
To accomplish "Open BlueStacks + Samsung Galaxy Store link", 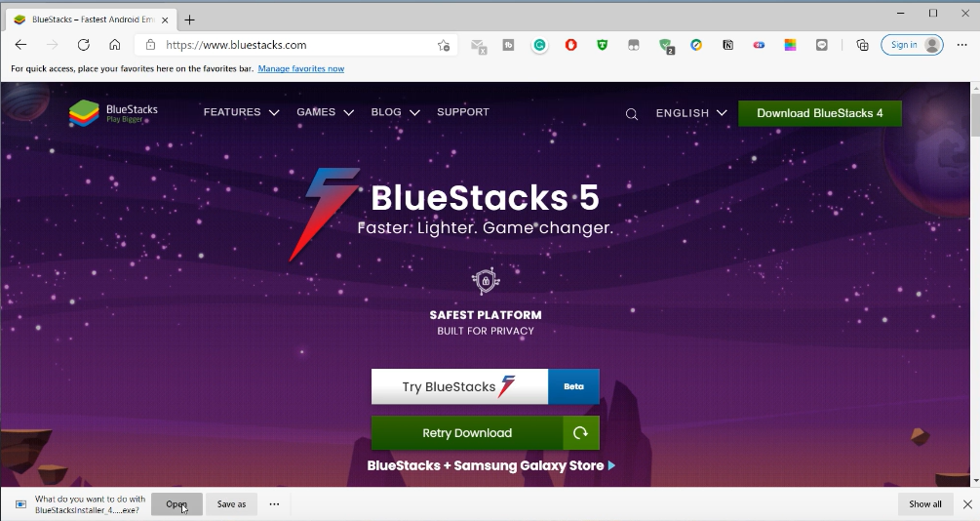I will [x=491, y=466].
